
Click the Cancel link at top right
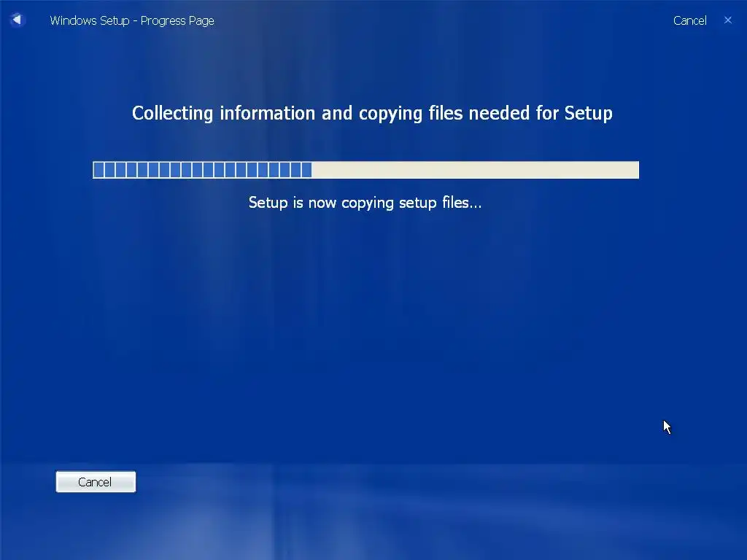point(689,20)
